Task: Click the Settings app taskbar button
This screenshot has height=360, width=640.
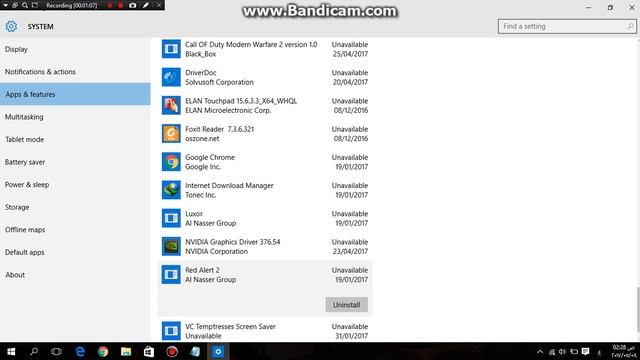Action: pos(218,351)
